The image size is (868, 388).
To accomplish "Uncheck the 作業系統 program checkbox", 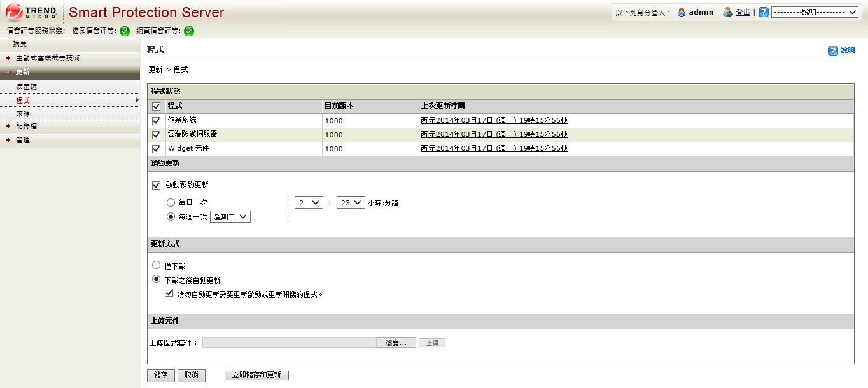I will [x=157, y=121].
